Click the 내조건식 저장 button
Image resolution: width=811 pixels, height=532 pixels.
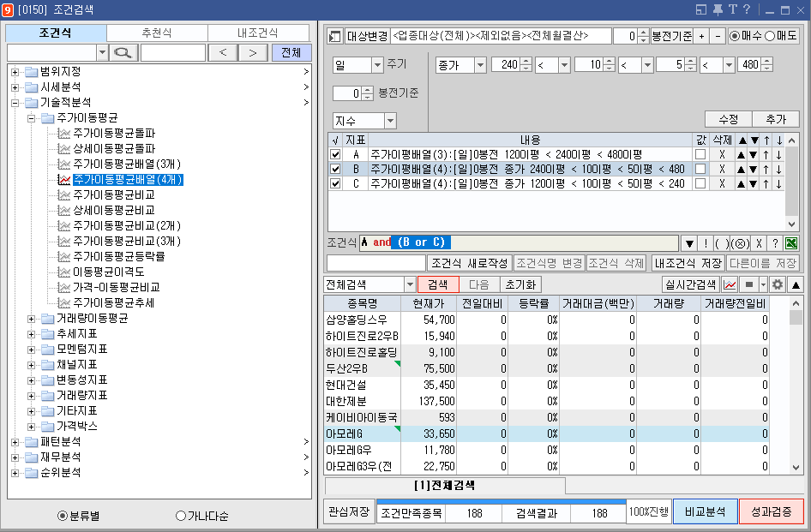pos(688,263)
